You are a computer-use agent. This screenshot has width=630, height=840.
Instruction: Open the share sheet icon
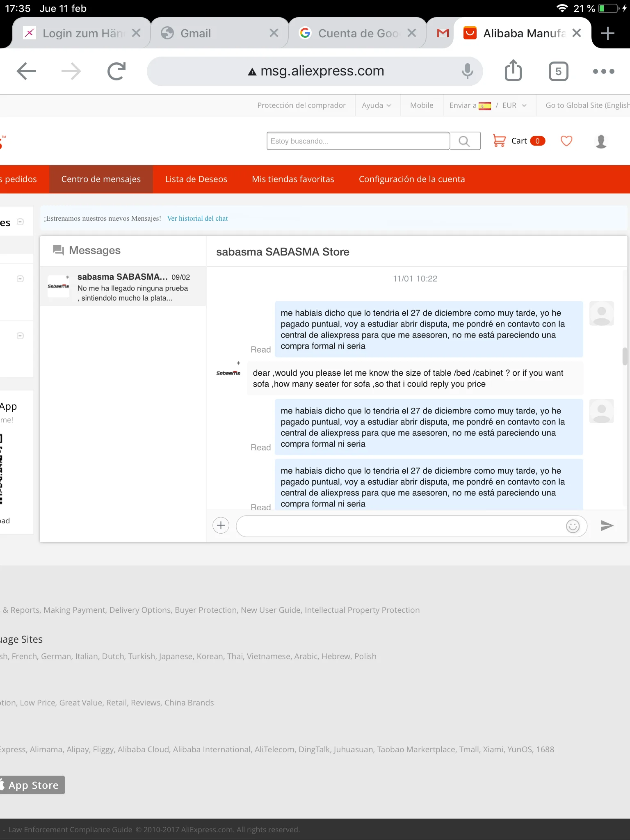tap(513, 70)
